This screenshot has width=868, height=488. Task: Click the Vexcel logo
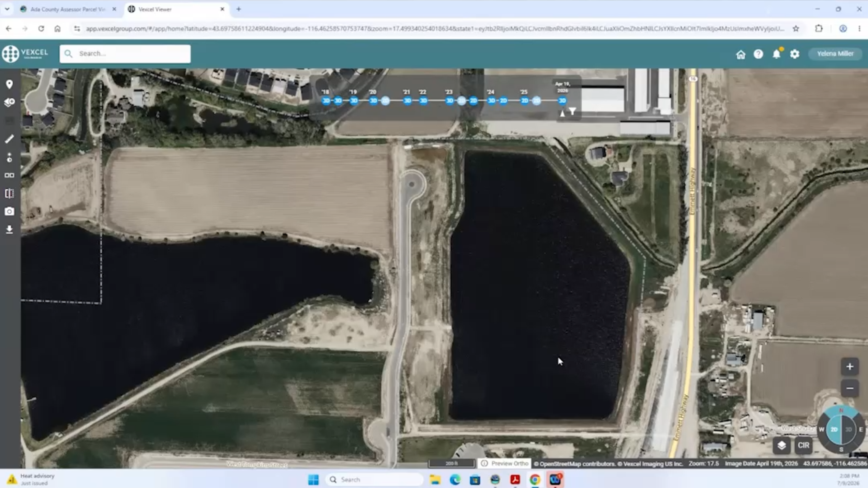25,54
